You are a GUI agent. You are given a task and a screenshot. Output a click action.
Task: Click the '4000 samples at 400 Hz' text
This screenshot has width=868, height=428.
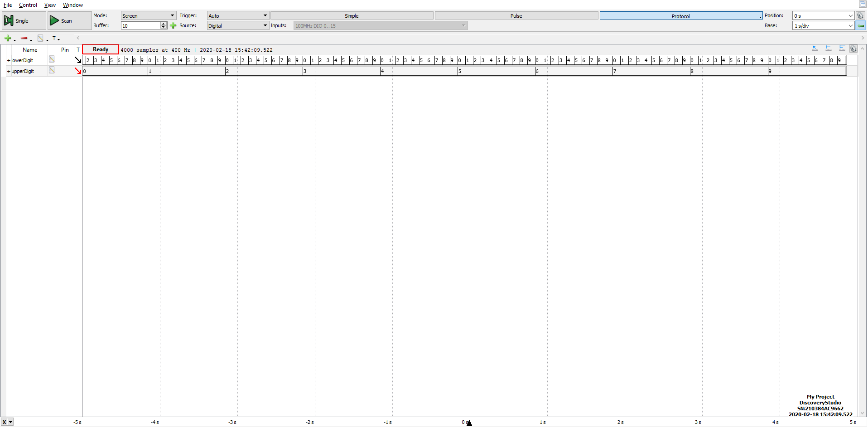(x=155, y=50)
